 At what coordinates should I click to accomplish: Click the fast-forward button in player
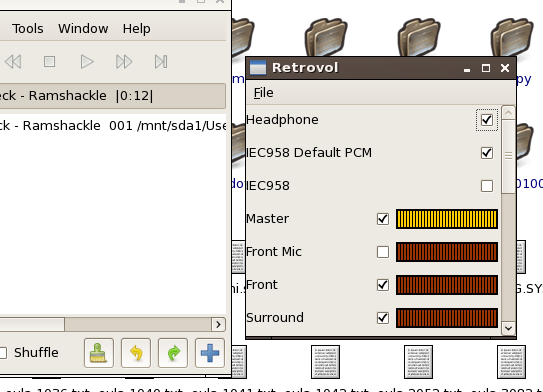[x=124, y=62]
